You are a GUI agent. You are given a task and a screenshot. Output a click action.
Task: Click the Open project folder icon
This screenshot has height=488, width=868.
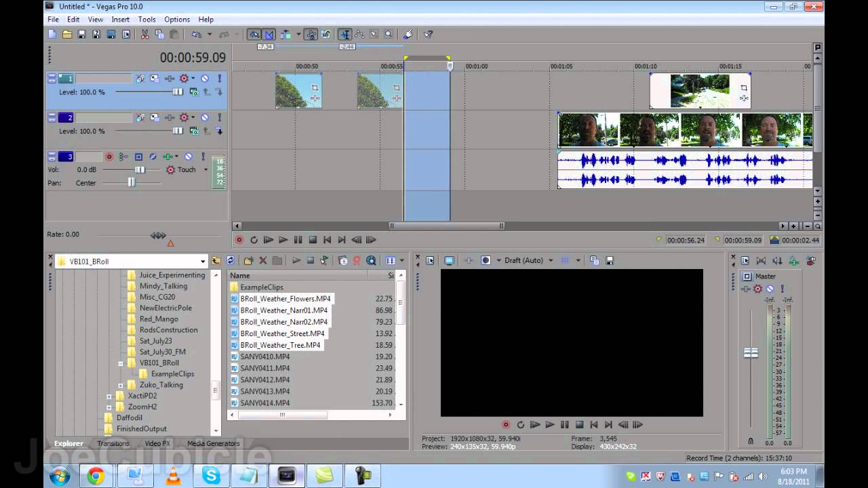click(x=67, y=34)
